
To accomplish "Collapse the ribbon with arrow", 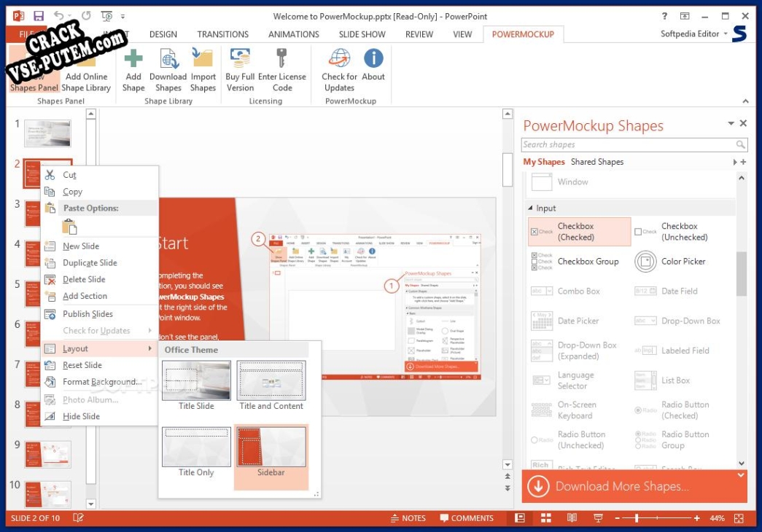I will [x=745, y=101].
